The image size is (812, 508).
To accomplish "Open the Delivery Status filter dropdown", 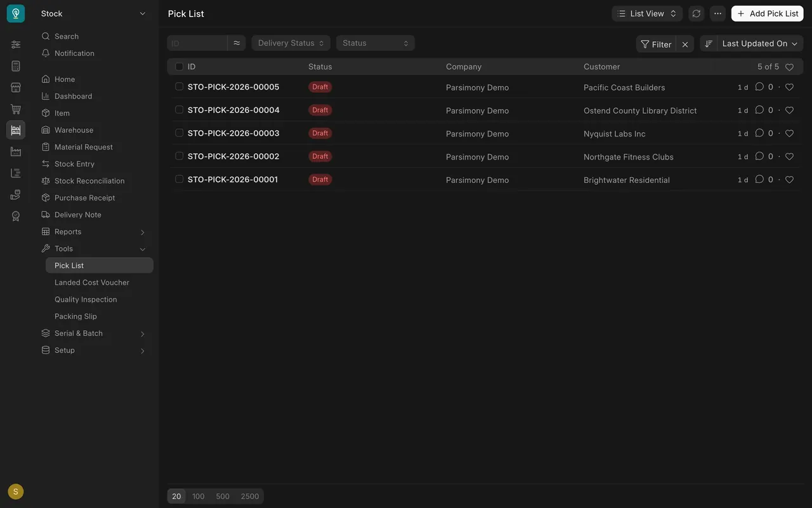I will 291,43.
